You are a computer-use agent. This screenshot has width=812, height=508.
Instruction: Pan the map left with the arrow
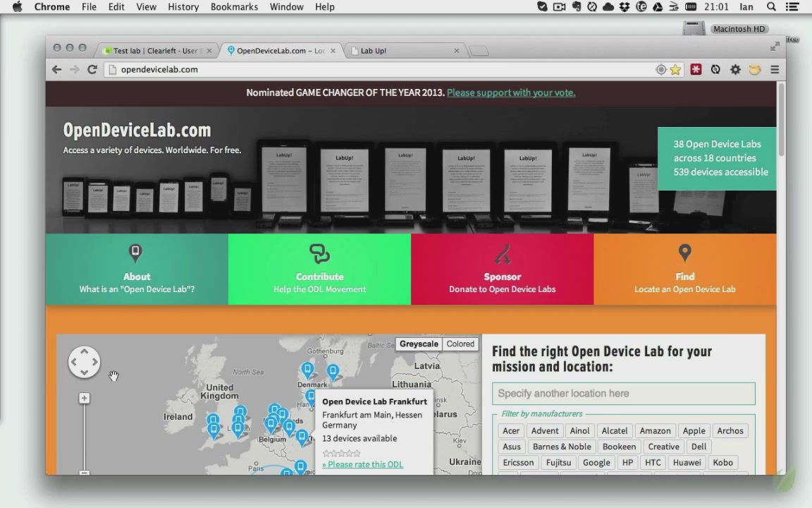click(73, 362)
